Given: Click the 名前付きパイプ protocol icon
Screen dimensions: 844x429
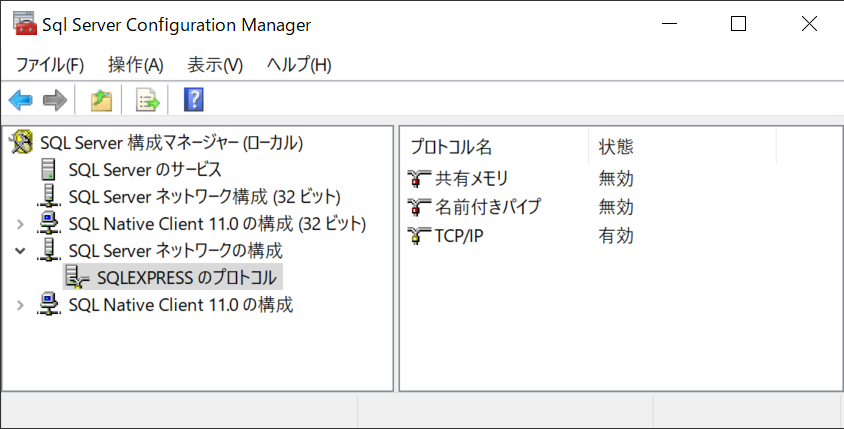Looking at the screenshot, I should 419,208.
